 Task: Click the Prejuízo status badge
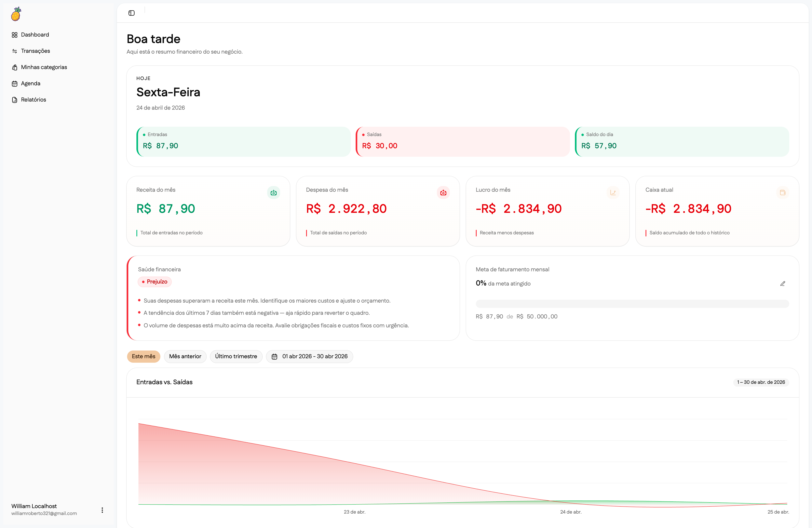(x=154, y=282)
